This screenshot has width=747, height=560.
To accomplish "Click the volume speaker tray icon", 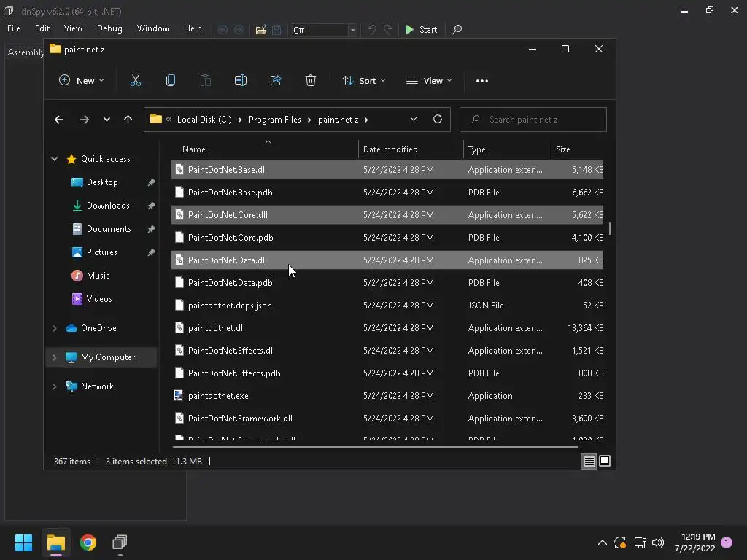I will click(x=658, y=542).
